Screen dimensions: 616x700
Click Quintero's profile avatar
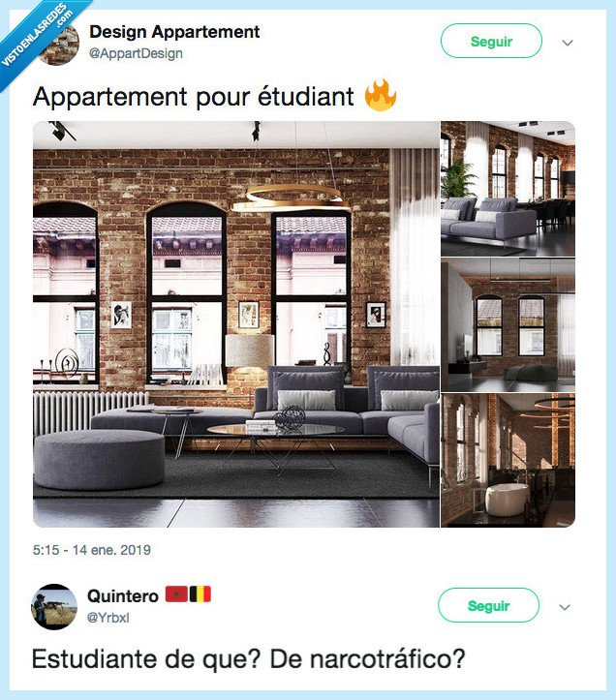[54, 606]
